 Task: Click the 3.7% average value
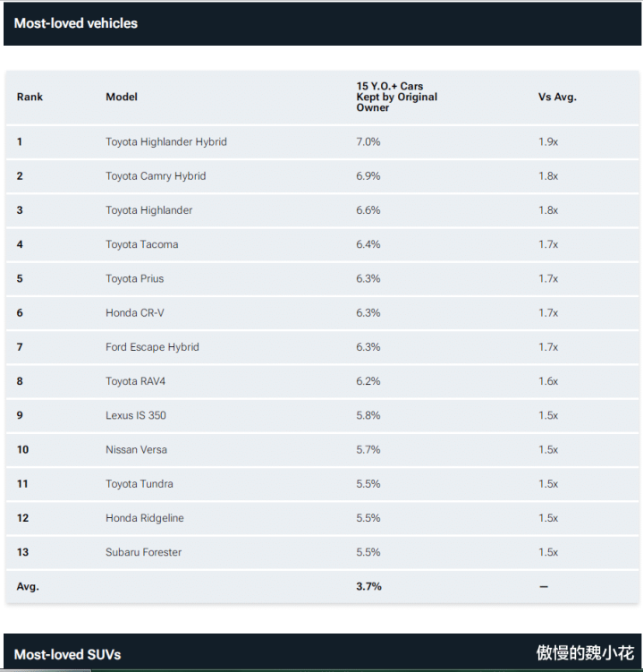[368, 586]
